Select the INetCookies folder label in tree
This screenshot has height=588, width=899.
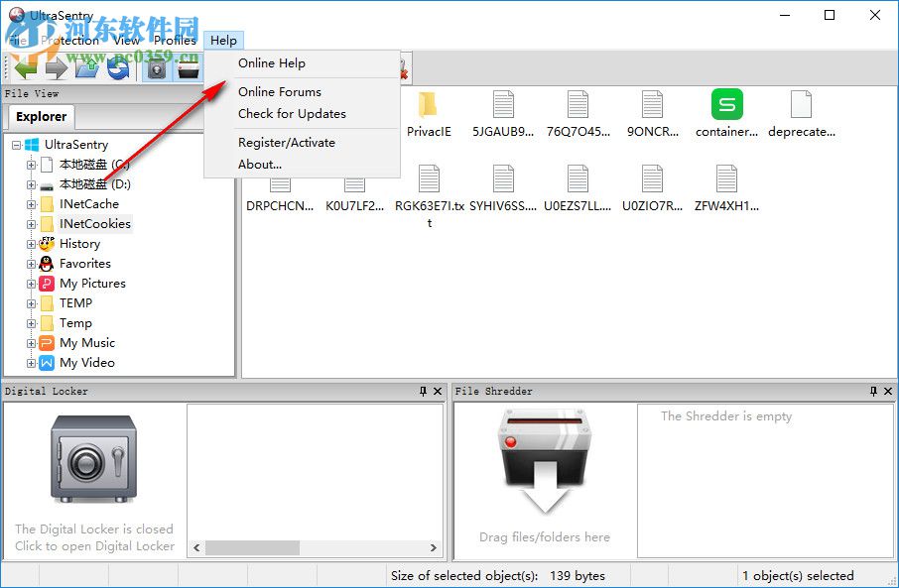[x=95, y=223]
